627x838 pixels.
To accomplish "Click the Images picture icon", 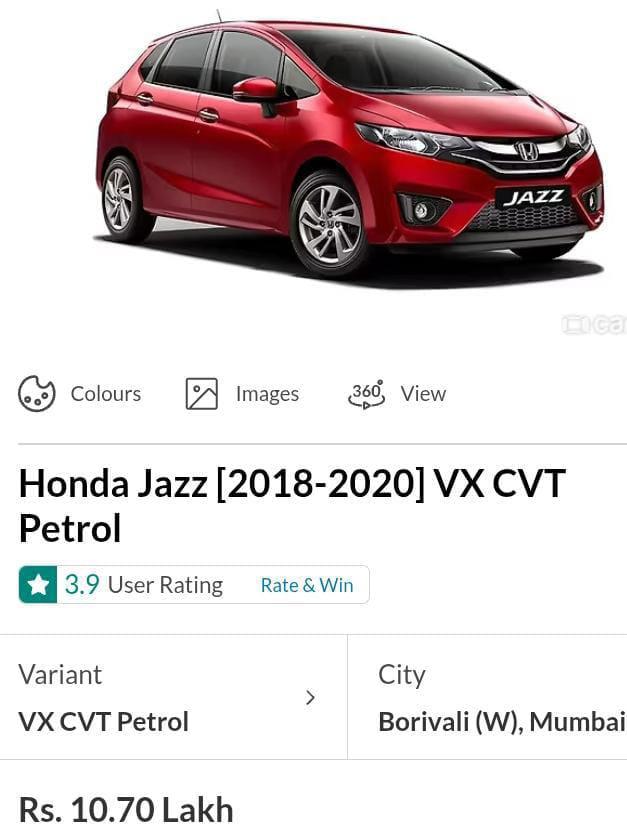I will point(202,394).
